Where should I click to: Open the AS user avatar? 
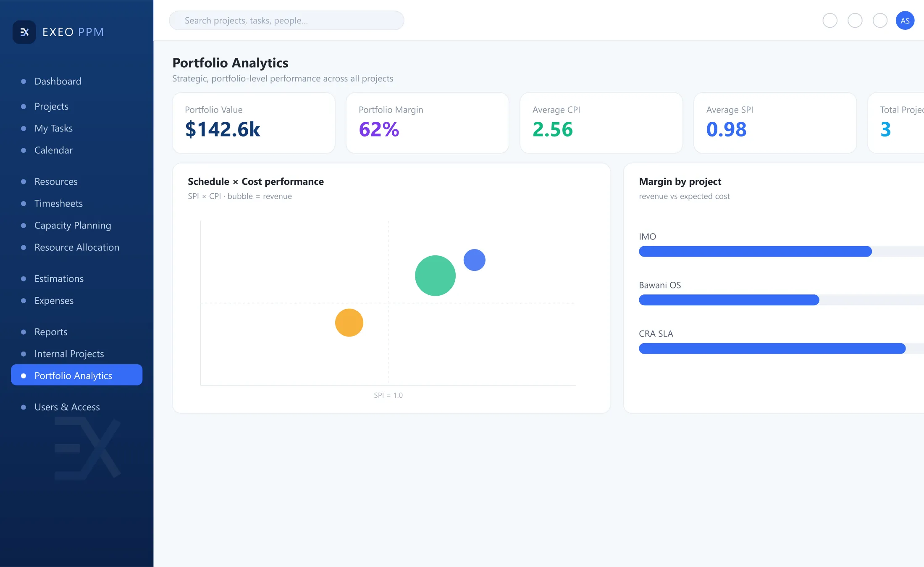click(x=905, y=21)
